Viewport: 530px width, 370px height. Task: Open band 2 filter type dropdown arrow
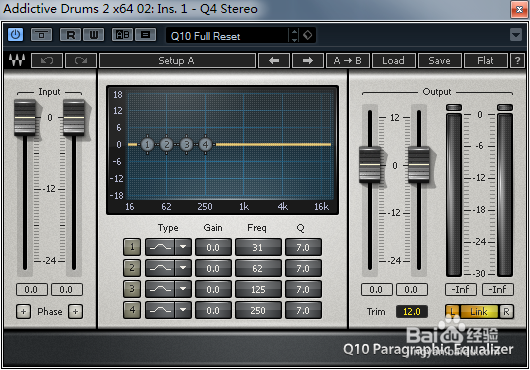tap(183, 268)
